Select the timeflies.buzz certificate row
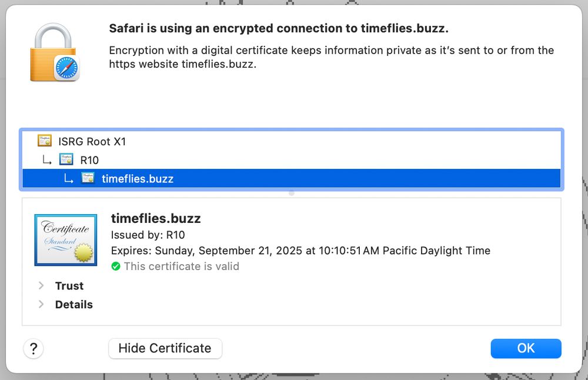 click(x=292, y=179)
